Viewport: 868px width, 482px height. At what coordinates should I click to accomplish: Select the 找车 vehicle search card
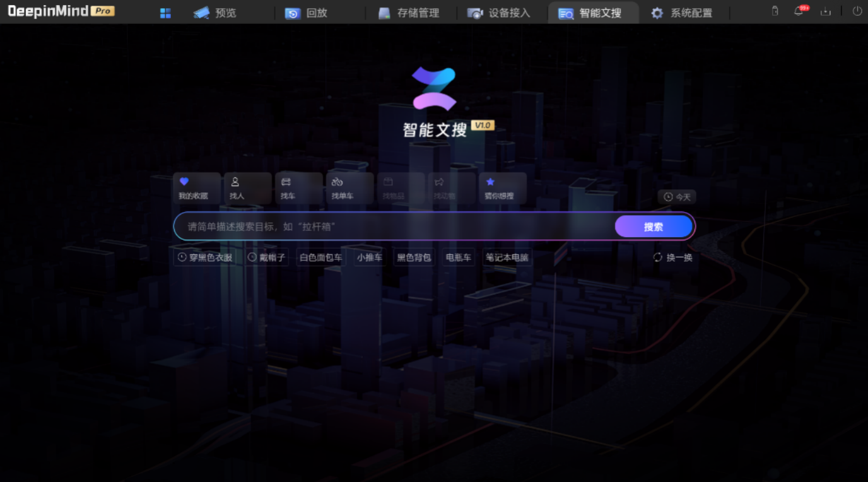(299, 188)
